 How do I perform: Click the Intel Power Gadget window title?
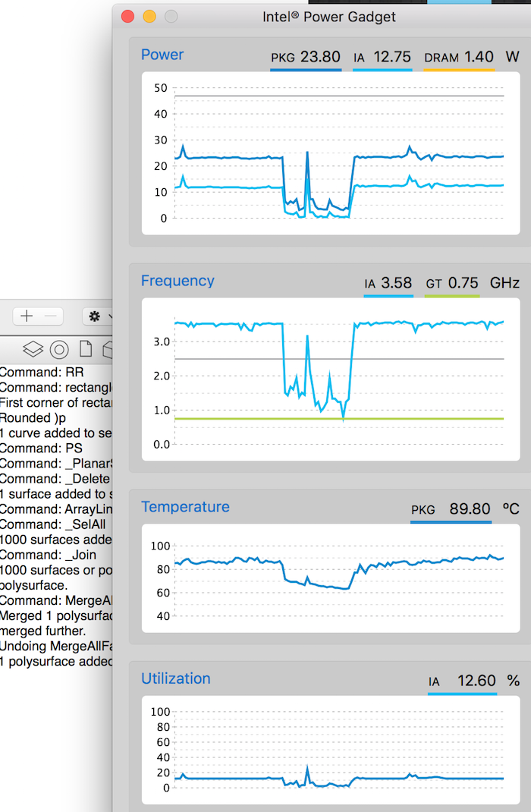[329, 17]
